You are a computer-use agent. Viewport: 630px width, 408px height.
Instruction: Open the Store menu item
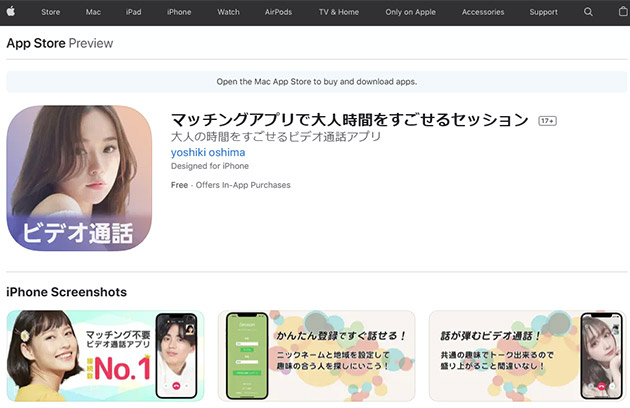[51, 12]
